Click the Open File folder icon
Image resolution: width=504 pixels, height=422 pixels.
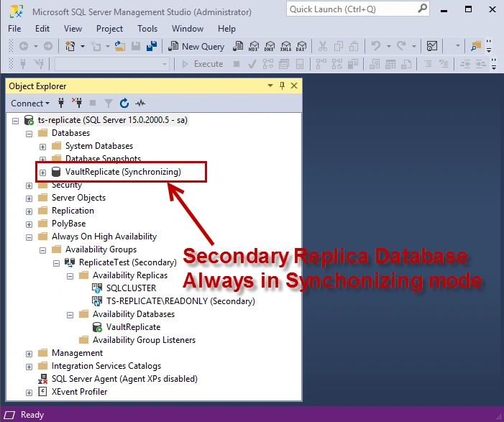click(x=120, y=46)
